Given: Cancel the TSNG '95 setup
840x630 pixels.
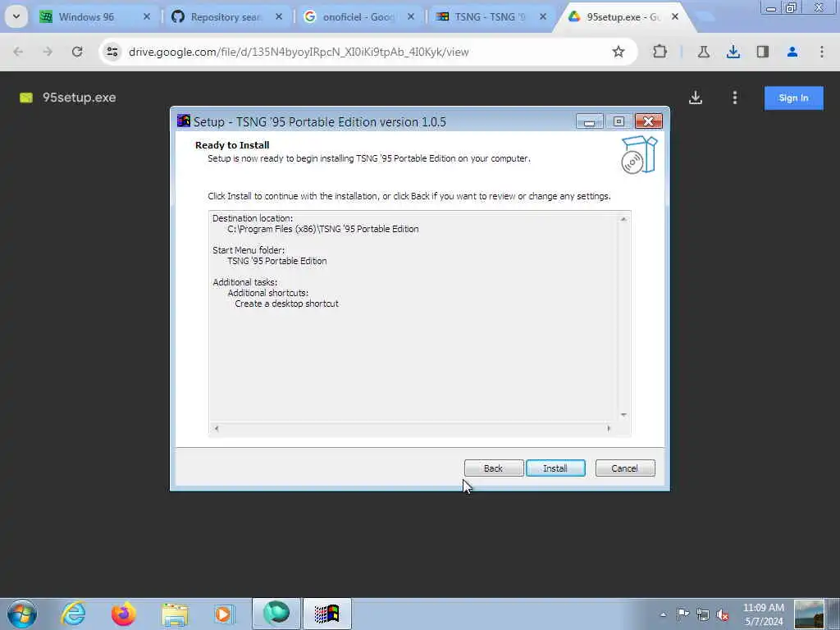Looking at the screenshot, I should coord(624,468).
